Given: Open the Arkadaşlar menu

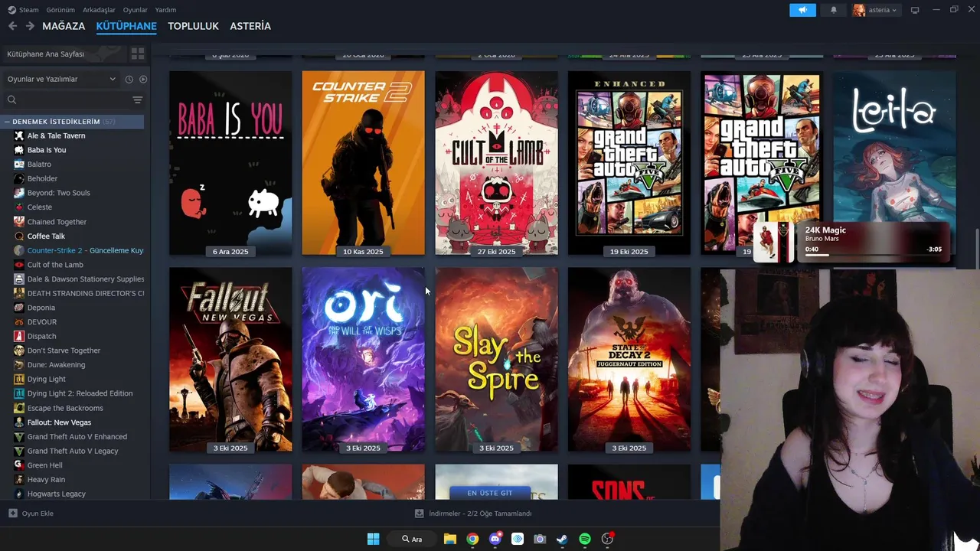Looking at the screenshot, I should coord(99,10).
